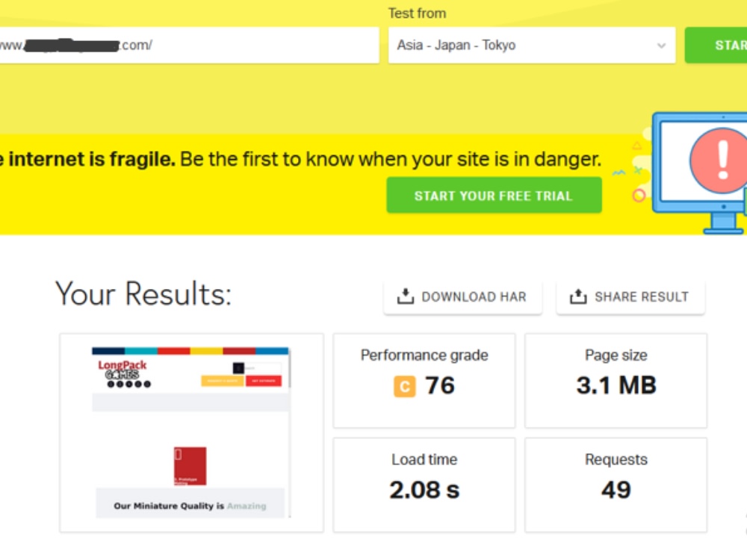
Task: Select the Load time 2.08 s value
Action: pyautogui.click(x=424, y=490)
